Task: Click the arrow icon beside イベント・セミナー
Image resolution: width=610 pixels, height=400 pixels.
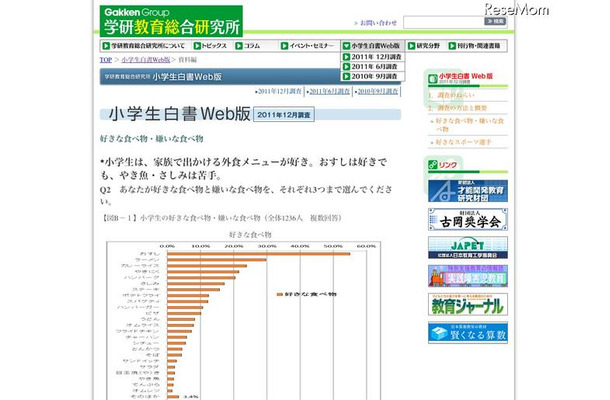Action: point(284,46)
